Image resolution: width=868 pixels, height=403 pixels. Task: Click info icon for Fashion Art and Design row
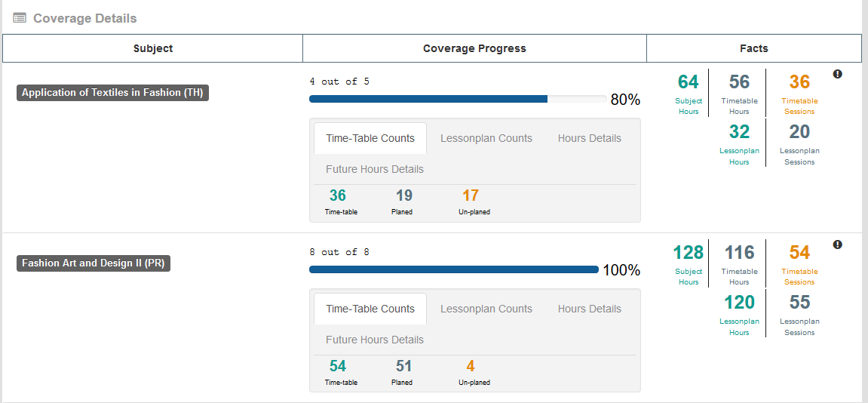coord(838,245)
